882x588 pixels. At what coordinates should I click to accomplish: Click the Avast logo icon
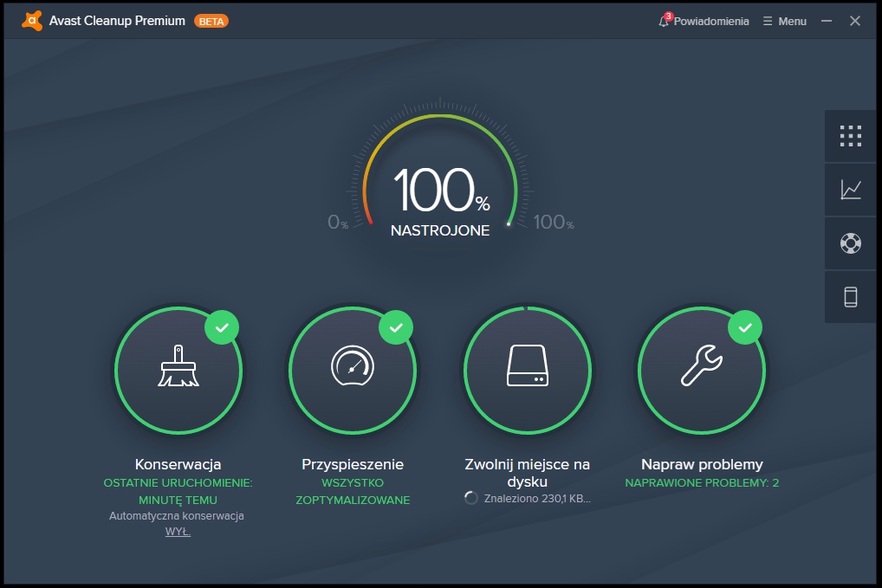coord(32,21)
